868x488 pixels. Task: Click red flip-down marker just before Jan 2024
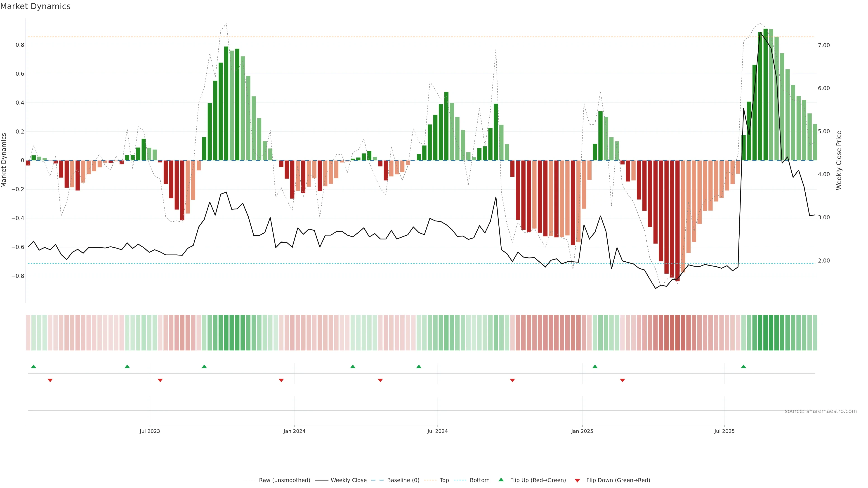[281, 380]
